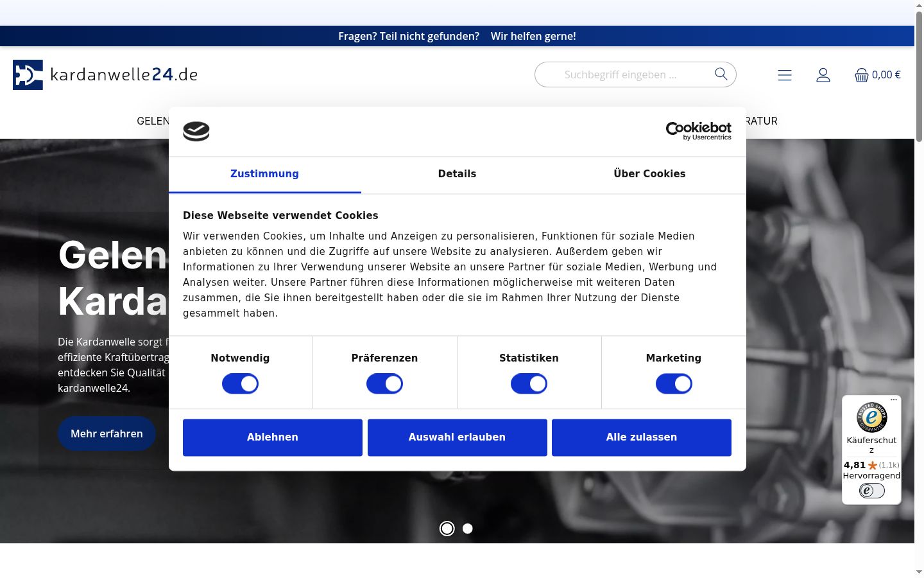Switch to the Details tab

tap(457, 174)
